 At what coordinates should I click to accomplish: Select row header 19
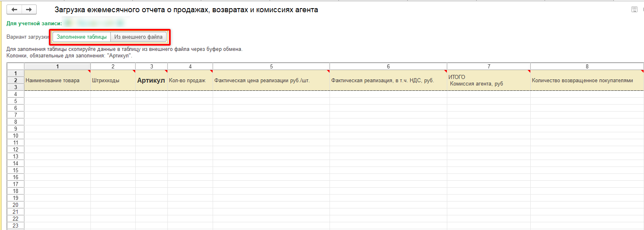pos(15,198)
